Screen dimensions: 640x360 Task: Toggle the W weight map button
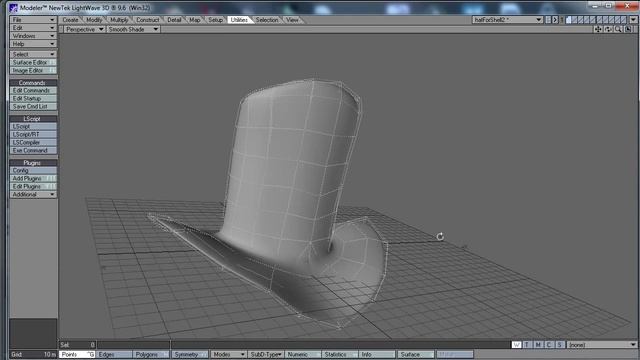(517, 345)
